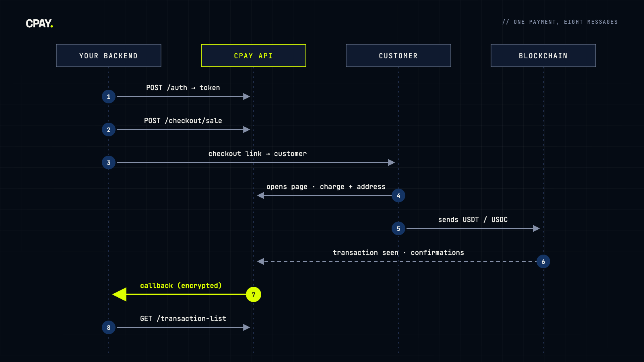
Task: Click 'transaction seen · confirmations' label
Action: (398, 253)
